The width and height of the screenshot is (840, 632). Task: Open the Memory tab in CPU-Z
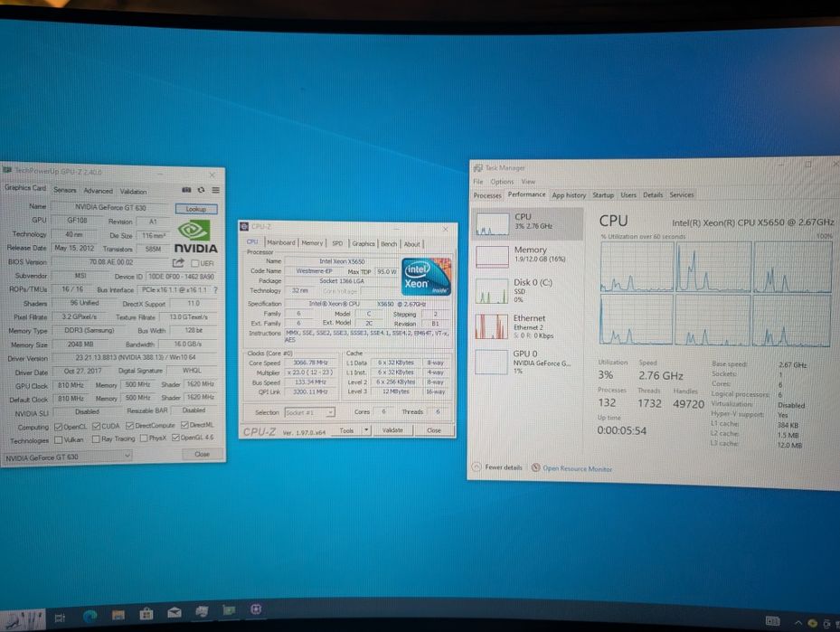tap(312, 243)
